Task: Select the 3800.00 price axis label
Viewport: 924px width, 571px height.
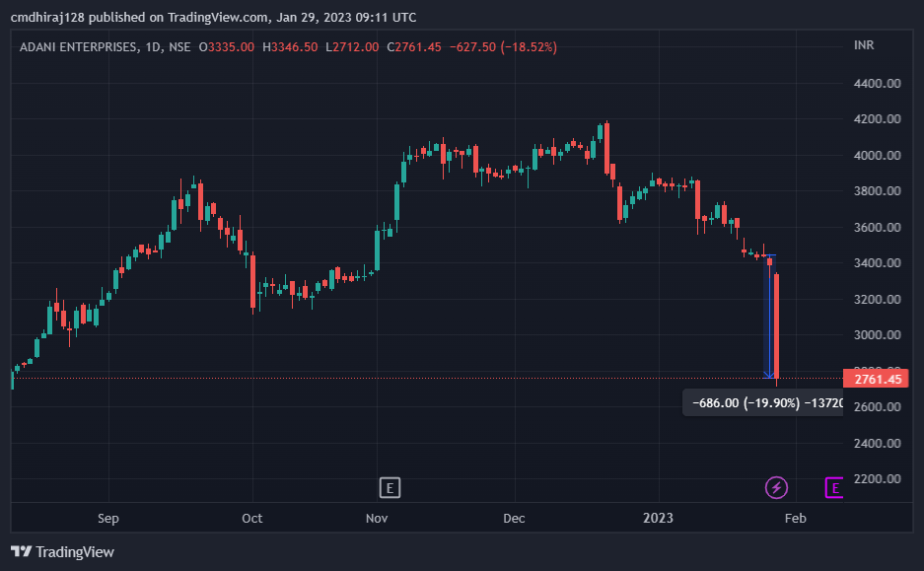Action: pos(877,191)
